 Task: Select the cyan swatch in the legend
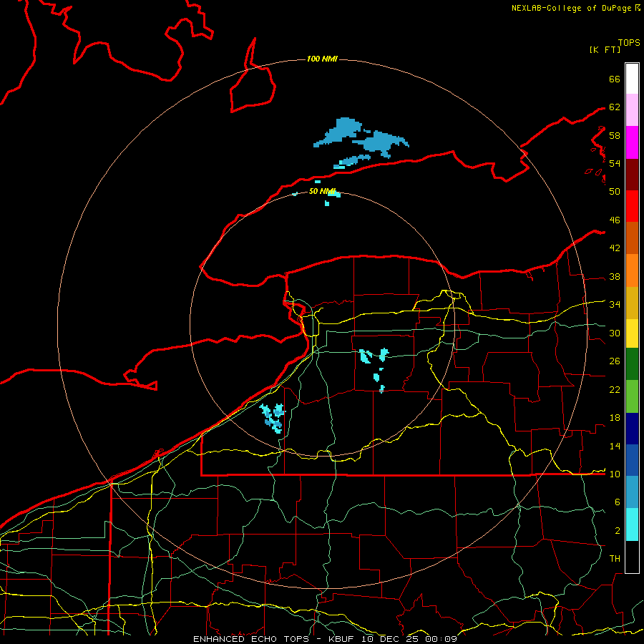tap(632, 525)
